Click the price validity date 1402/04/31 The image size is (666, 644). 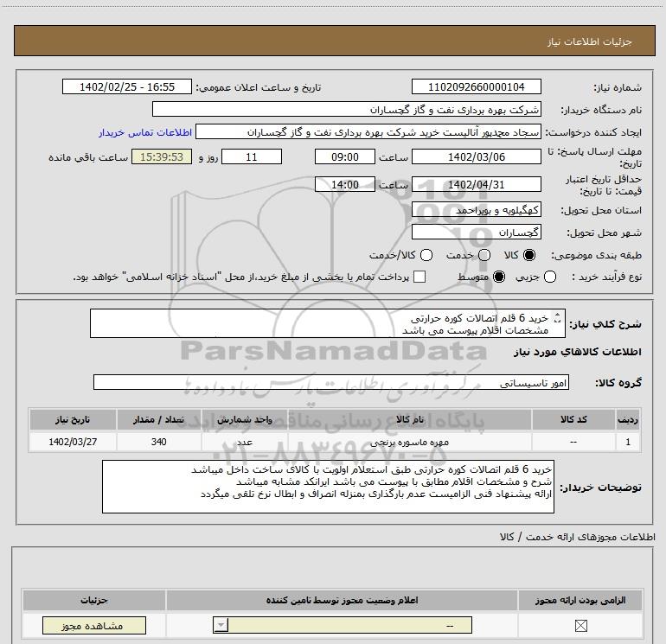476,184
